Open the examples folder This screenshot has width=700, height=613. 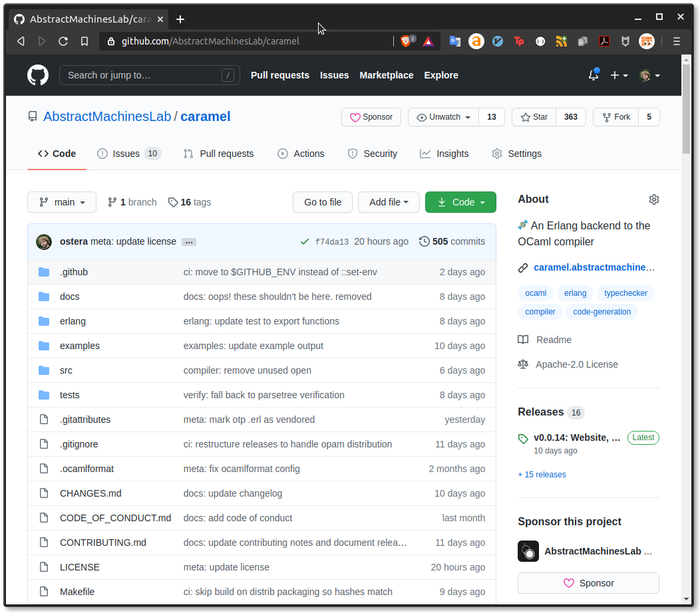[x=79, y=346]
